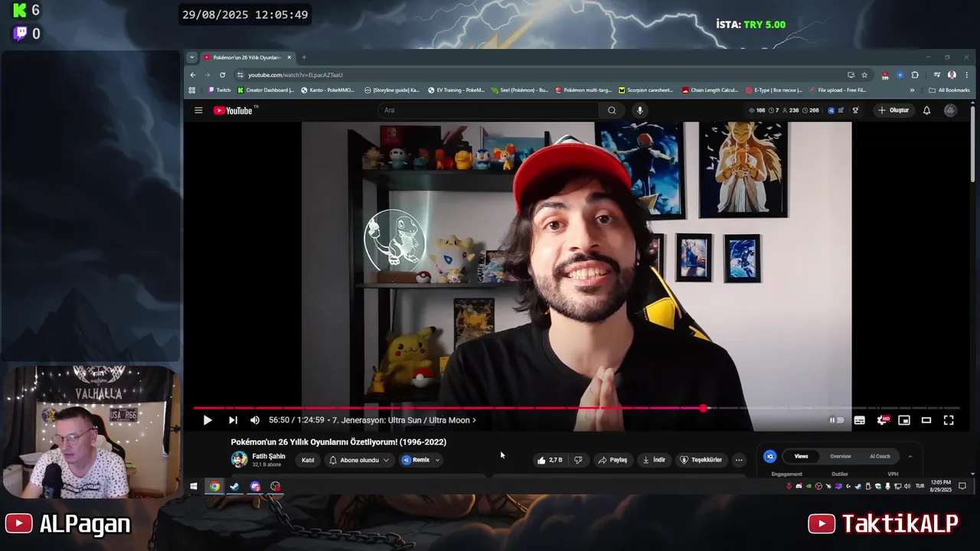
Task: Open the Abone olundu subscription dropdown
Action: pyautogui.click(x=359, y=460)
